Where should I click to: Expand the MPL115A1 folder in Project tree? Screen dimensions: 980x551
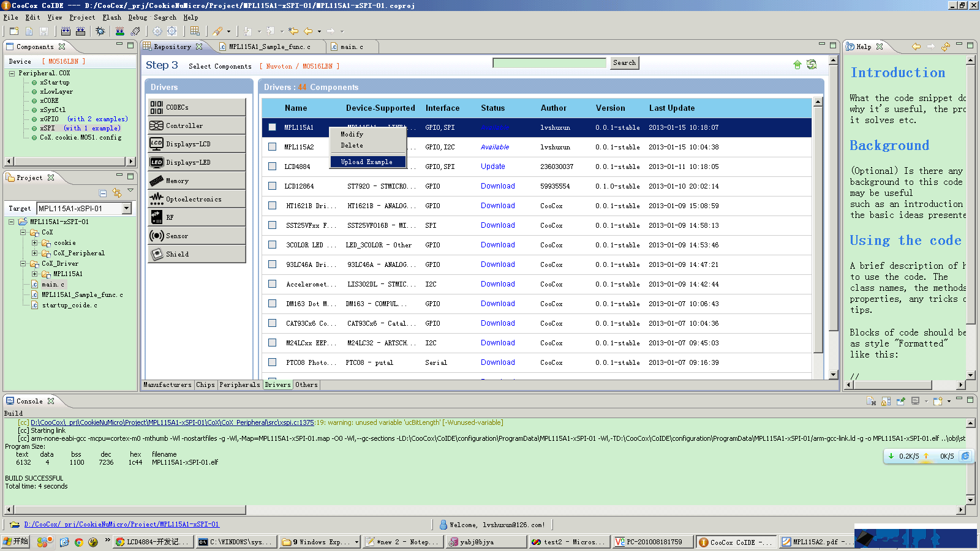[34, 274]
